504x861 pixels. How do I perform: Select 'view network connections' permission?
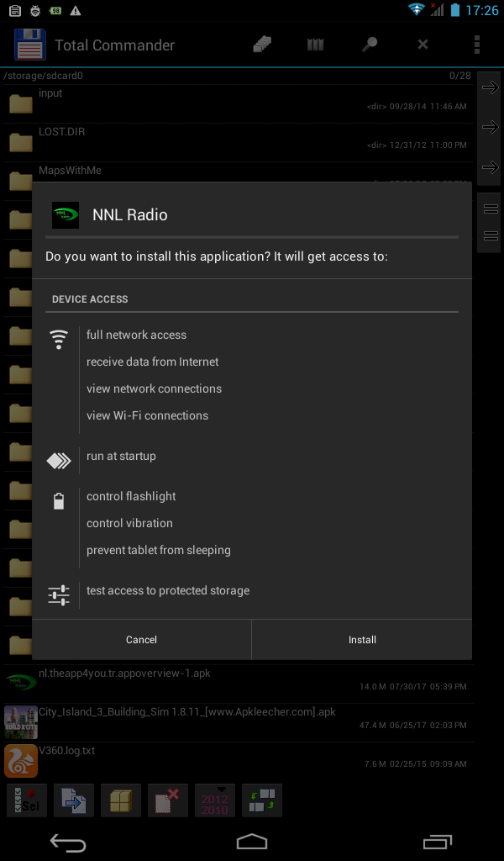[x=154, y=388]
